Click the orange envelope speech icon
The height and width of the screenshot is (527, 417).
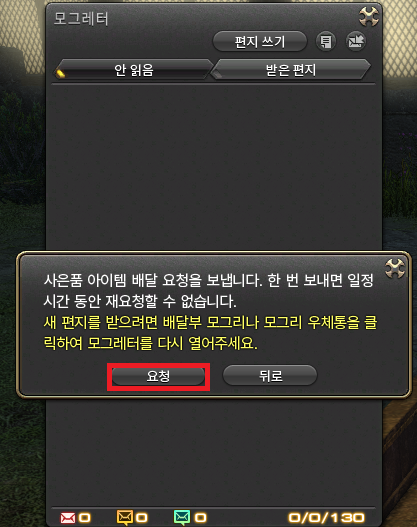click(x=124, y=518)
